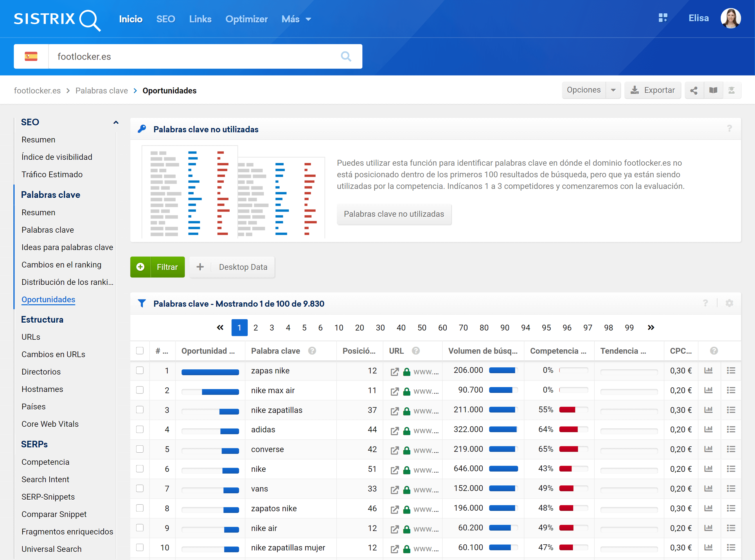Click the help icon in the last column header
The image size is (755, 560).
point(714,351)
